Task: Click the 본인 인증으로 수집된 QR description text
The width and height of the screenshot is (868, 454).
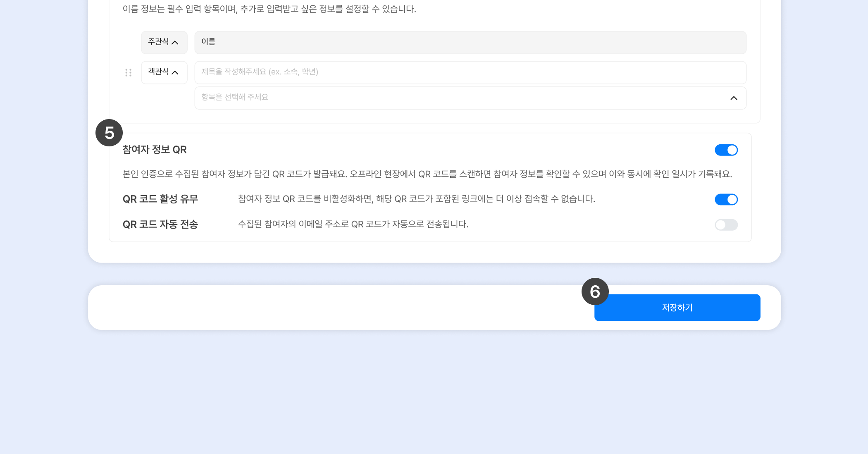Action: point(427,174)
